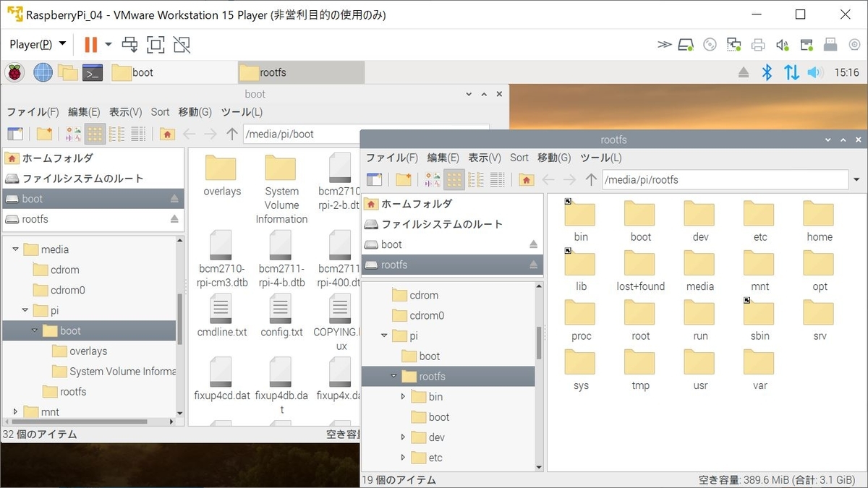Open the Player(P) dropdown menu

(x=38, y=45)
